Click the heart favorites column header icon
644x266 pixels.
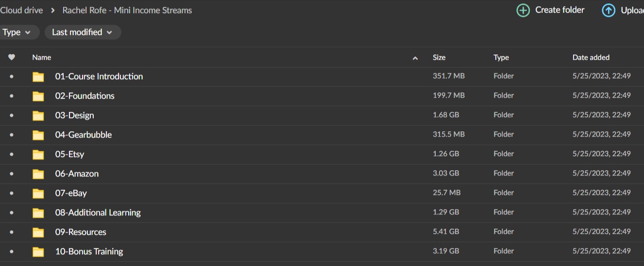12,57
